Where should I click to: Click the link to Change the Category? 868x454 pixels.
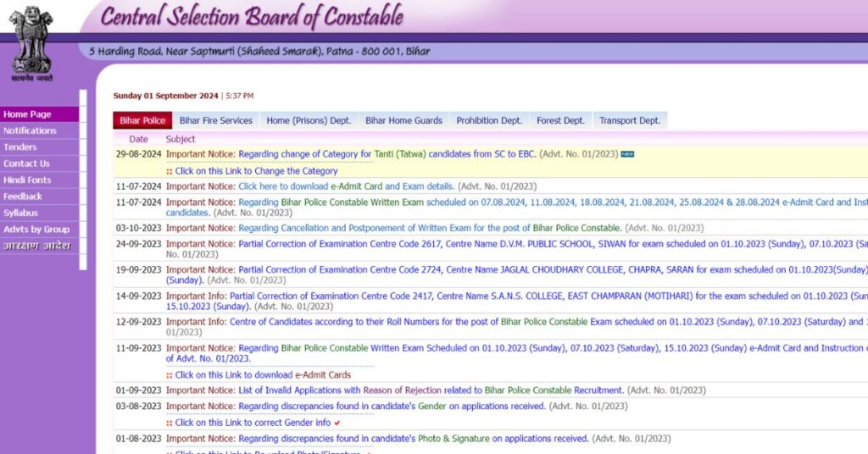tap(256, 171)
